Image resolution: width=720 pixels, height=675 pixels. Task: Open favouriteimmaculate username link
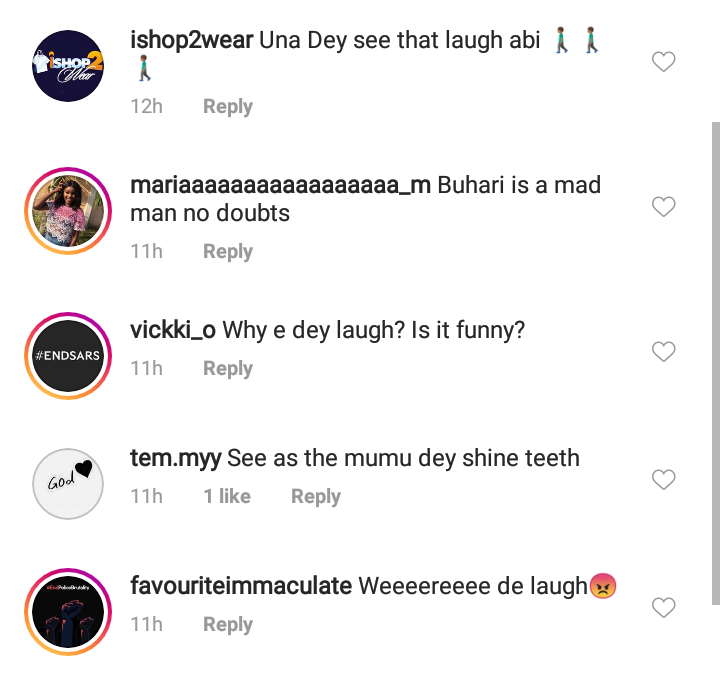click(241, 586)
